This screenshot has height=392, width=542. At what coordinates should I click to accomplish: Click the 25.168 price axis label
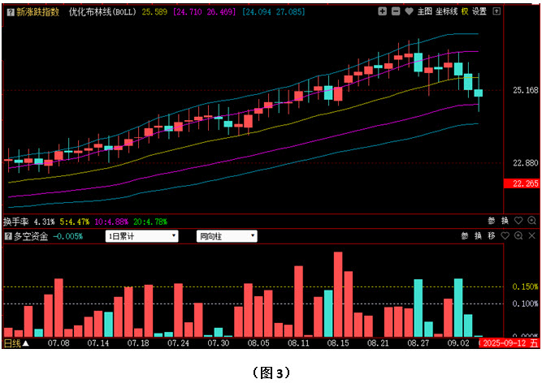526,90
